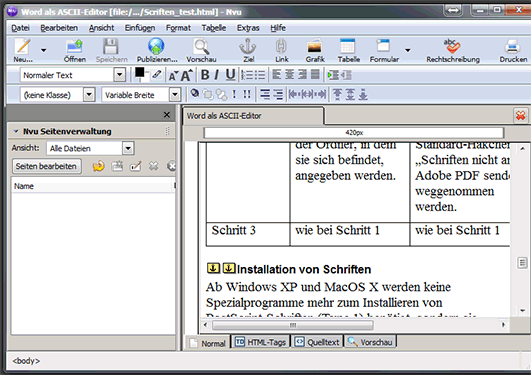Close the sidebar panel with X
531x375 pixels.
point(167,115)
